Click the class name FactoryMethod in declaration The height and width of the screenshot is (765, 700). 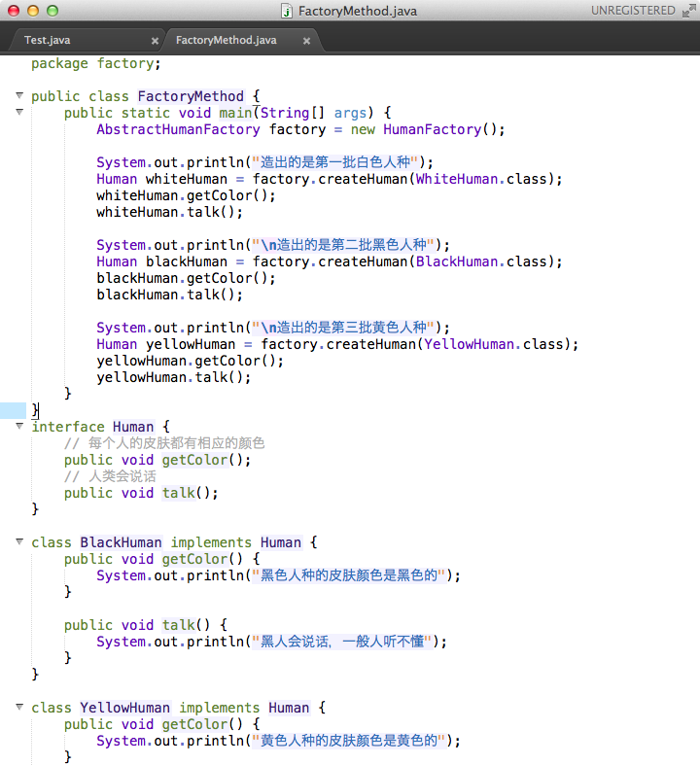[191, 96]
